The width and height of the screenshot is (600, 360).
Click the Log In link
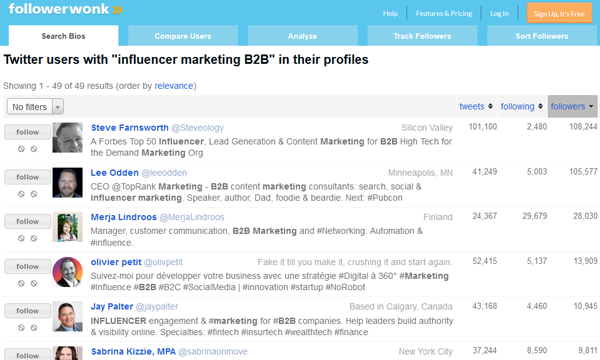499,13
